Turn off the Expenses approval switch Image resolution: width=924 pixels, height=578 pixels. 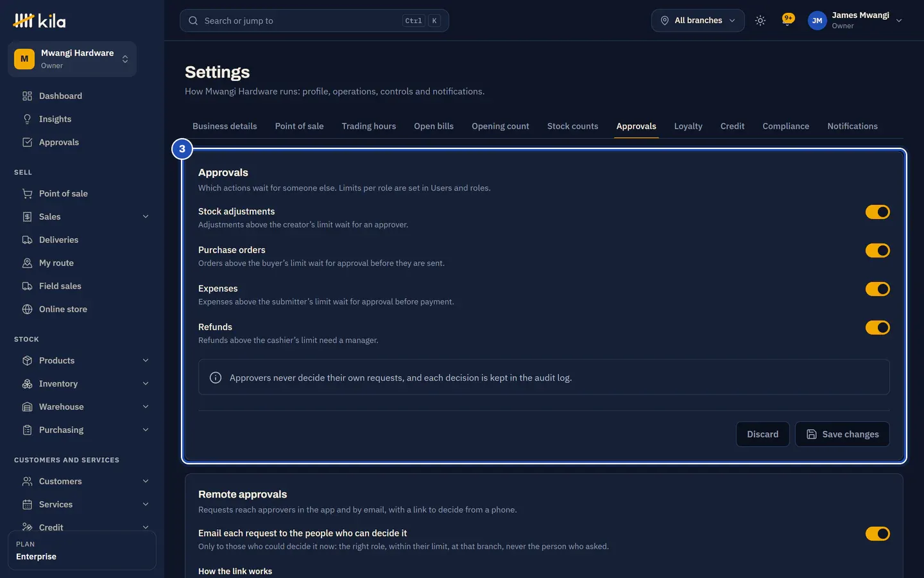[x=878, y=289]
